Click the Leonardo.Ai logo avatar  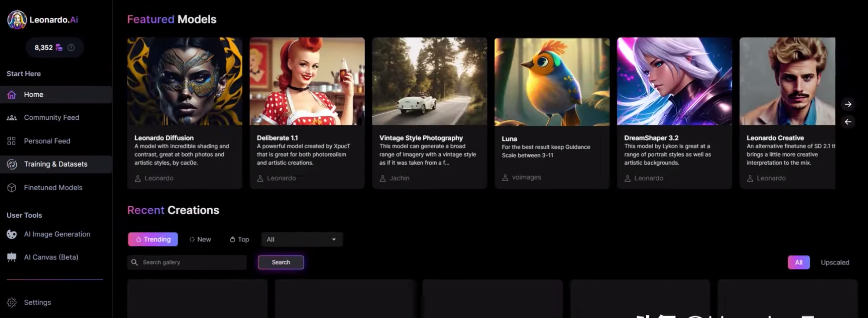17,20
